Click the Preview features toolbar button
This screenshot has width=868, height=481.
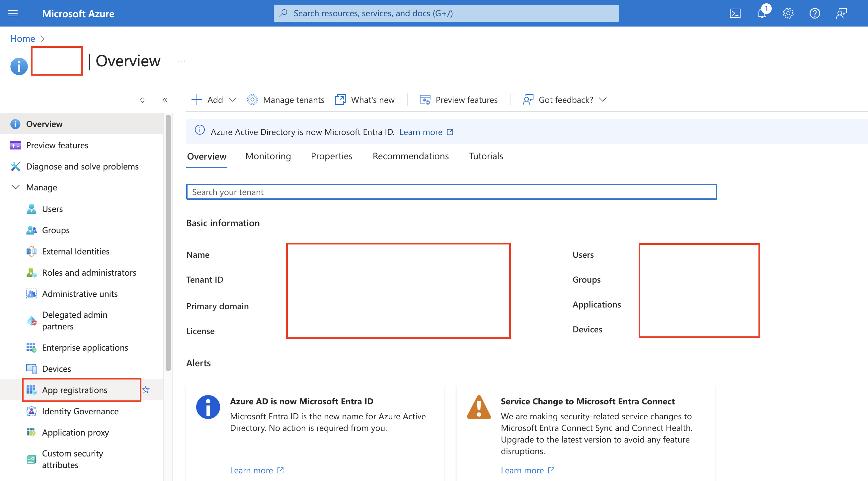click(458, 100)
